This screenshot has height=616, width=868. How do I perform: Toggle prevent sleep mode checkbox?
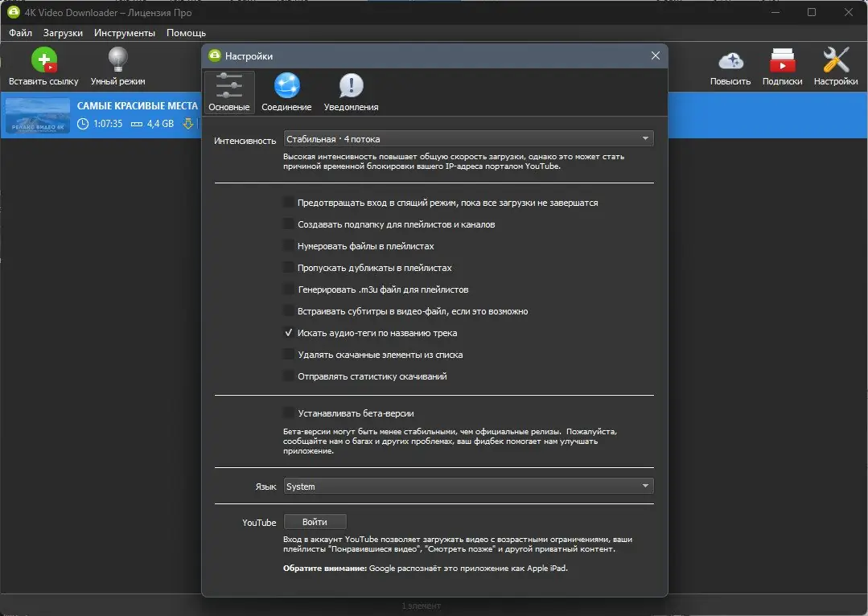tap(289, 203)
